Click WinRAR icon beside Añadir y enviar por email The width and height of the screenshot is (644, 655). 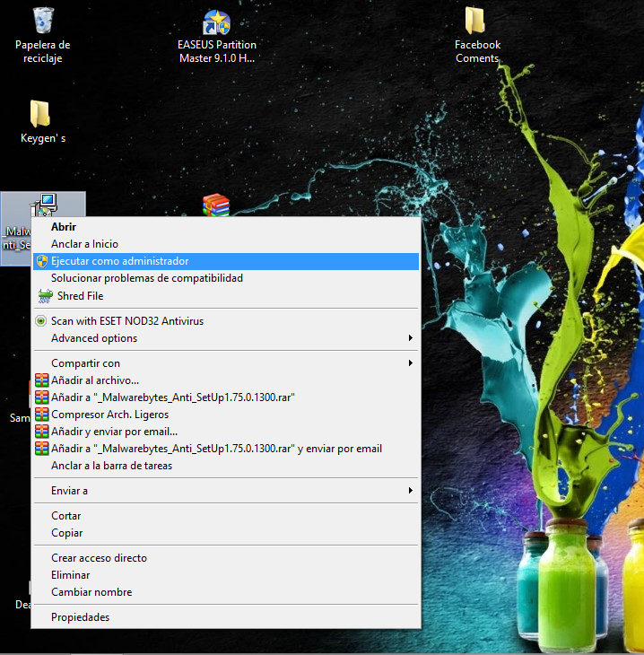(42, 432)
